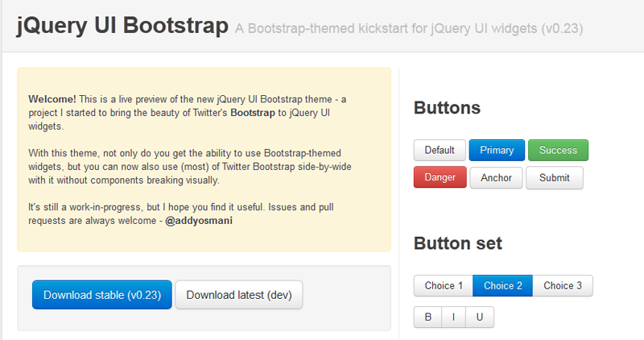This screenshot has height=340, width=644.
Task: Click the jQuery UI Bootstrap title
Action: 122,26
